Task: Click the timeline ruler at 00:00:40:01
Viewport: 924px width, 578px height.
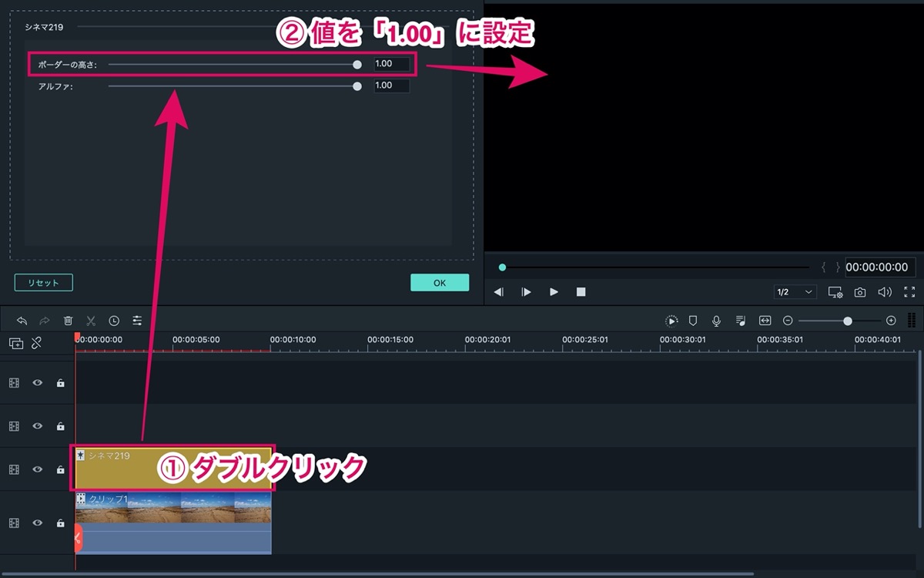Action: [x=878, y=339]
